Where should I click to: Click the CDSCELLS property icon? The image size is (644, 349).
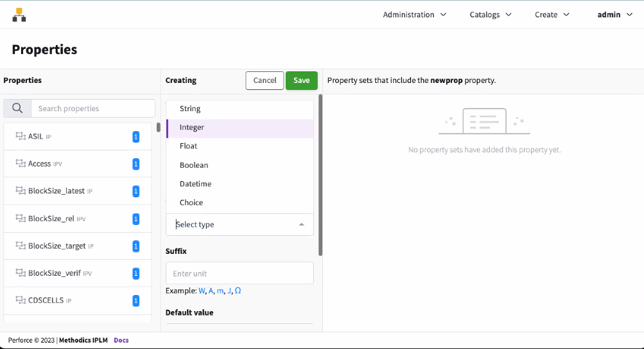click(x=20, y=300)
